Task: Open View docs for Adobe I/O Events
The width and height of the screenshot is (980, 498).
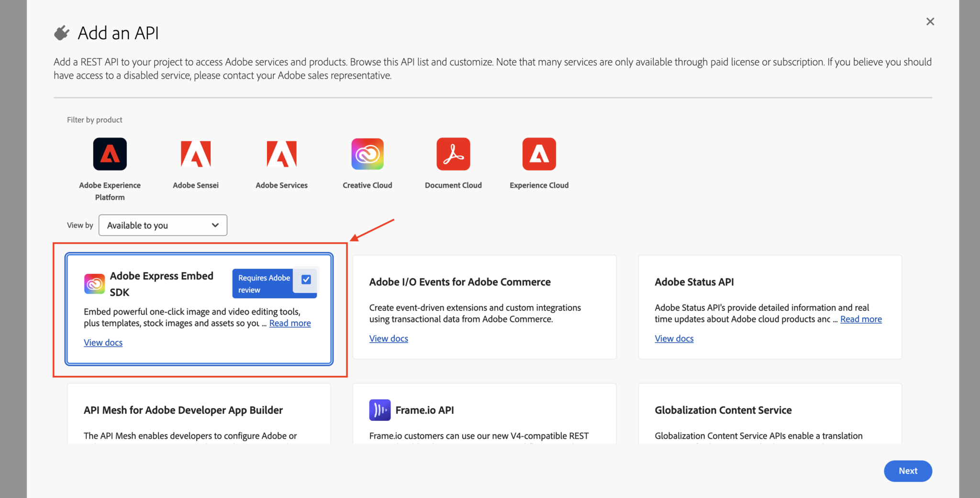Action: click(x=389, y=339)
